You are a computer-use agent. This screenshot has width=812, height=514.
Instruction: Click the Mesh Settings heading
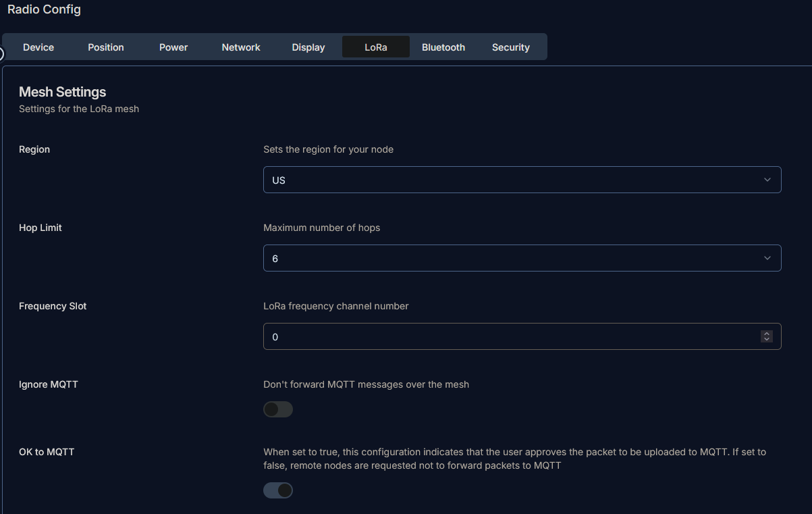(x=63, y=92)
